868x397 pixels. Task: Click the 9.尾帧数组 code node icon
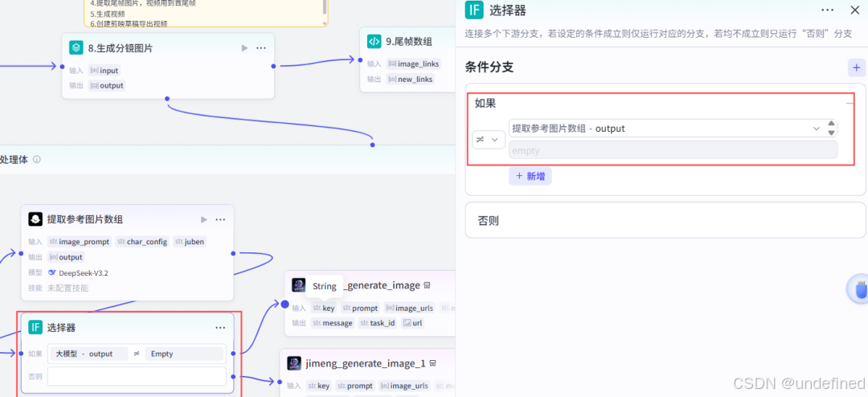pyautogui.click(x=375, y=42)
